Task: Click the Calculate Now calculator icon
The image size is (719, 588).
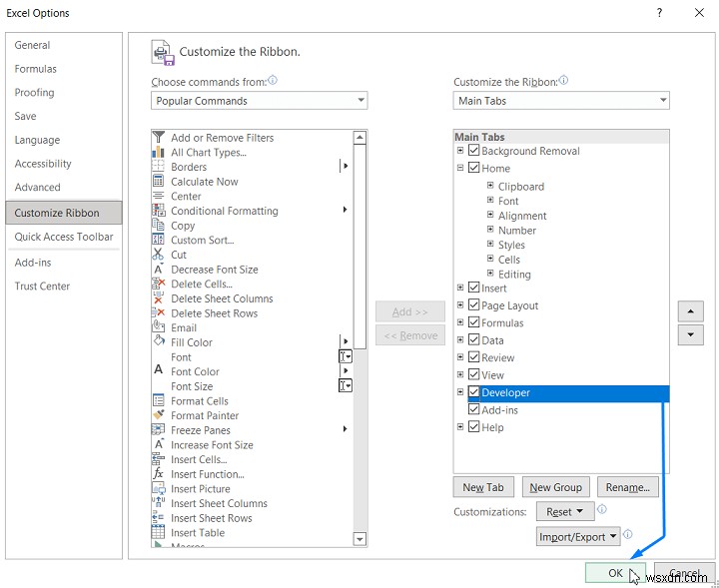Action: click(158, 181)
